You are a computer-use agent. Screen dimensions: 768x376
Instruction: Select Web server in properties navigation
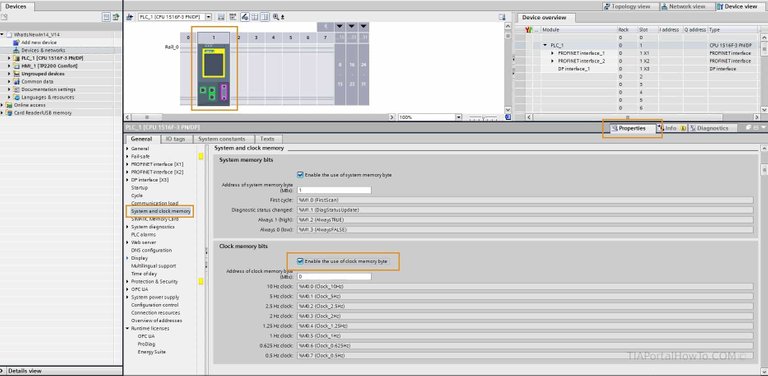[143, 242]
